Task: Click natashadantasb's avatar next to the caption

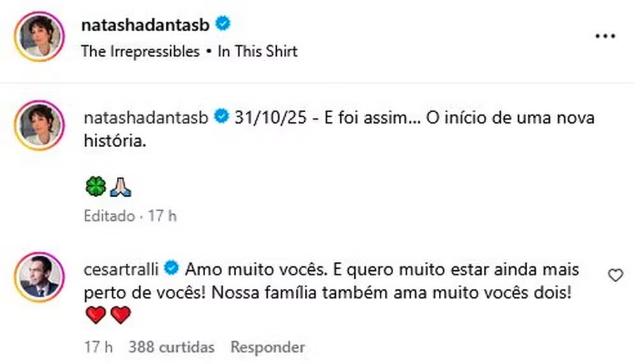Action: point(39,126)
